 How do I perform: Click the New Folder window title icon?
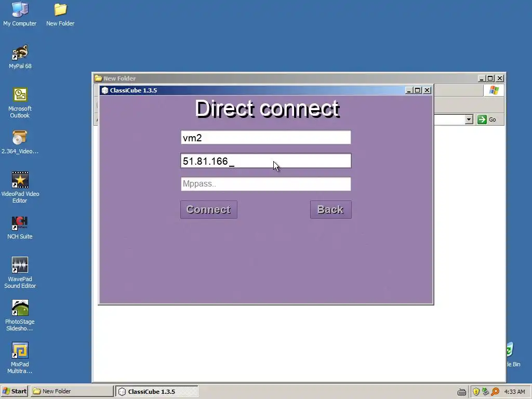click(98, 78)
